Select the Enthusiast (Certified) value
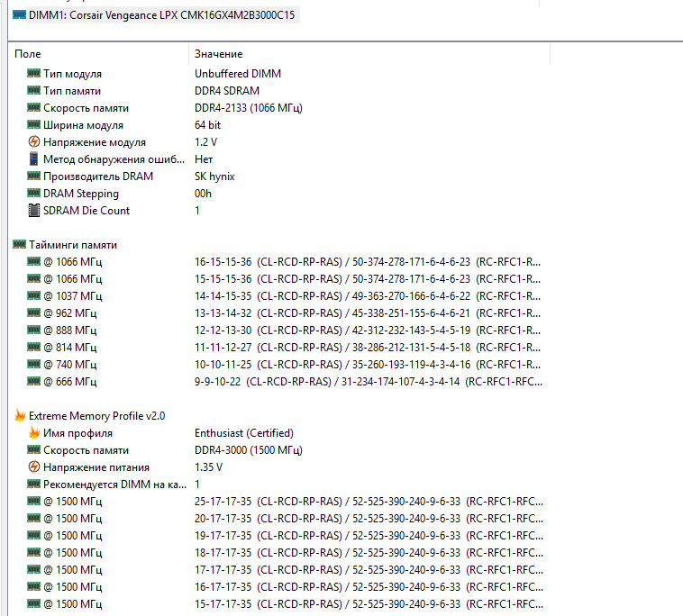Viewport: 683px width, 616px height. (x=244, y=432)
